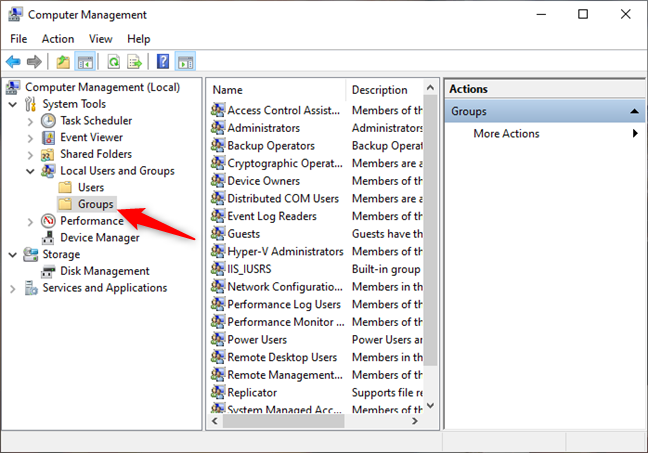The image size is (648, 453).
Task: Open the View menu
Action: click(x=100, y=39)
